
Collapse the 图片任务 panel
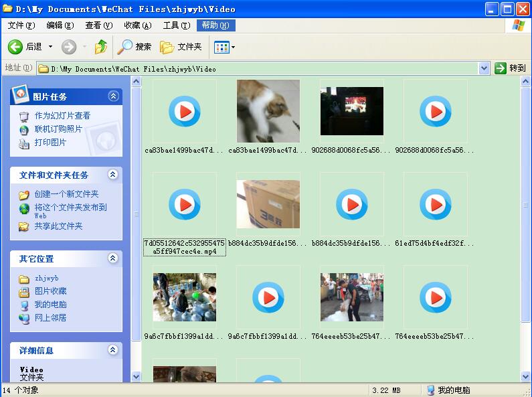113,96
